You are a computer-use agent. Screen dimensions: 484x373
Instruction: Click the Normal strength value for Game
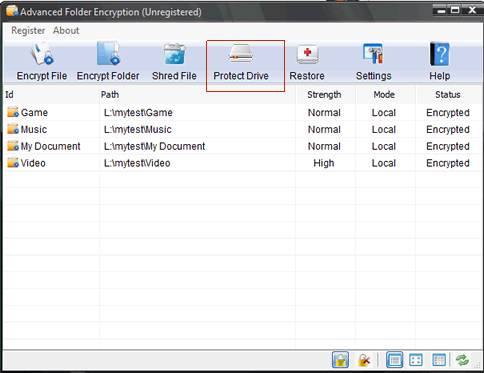pyautogui.click(x=324, y=113)
